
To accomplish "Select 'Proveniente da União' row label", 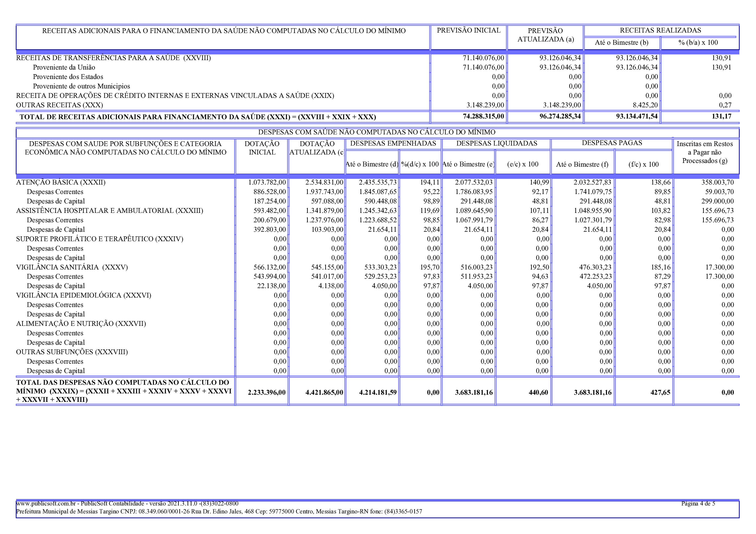I will coord(64,68).
